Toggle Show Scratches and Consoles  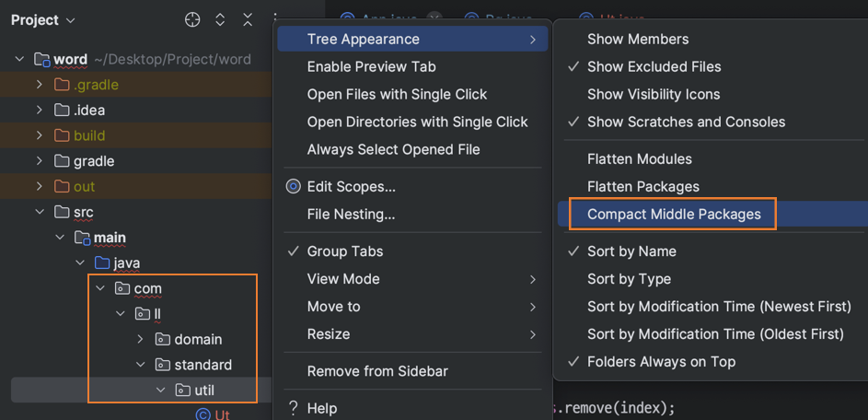click(686, 122)
